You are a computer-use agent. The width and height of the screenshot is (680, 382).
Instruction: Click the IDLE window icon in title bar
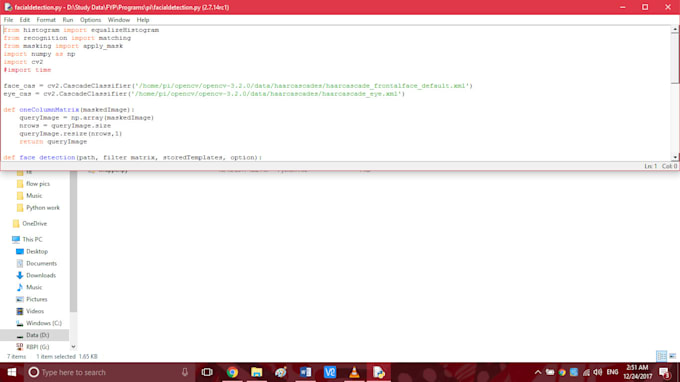[x=8, y=7]
